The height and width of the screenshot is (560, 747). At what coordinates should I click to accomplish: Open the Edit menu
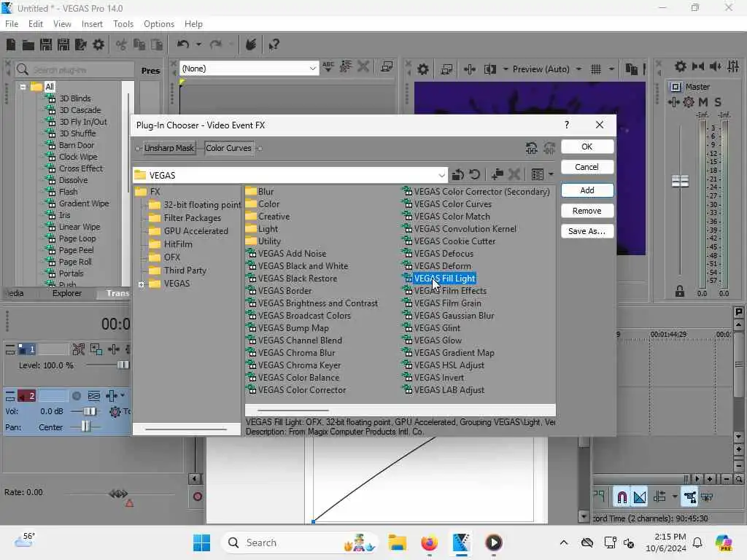pyautogui.click(x=36, y=24)
